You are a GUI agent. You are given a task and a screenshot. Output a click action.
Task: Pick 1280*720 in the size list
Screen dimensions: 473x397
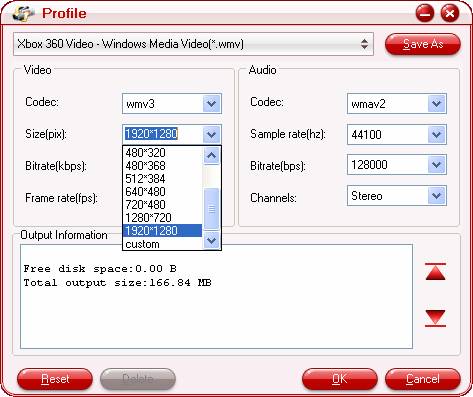(162, 218)
